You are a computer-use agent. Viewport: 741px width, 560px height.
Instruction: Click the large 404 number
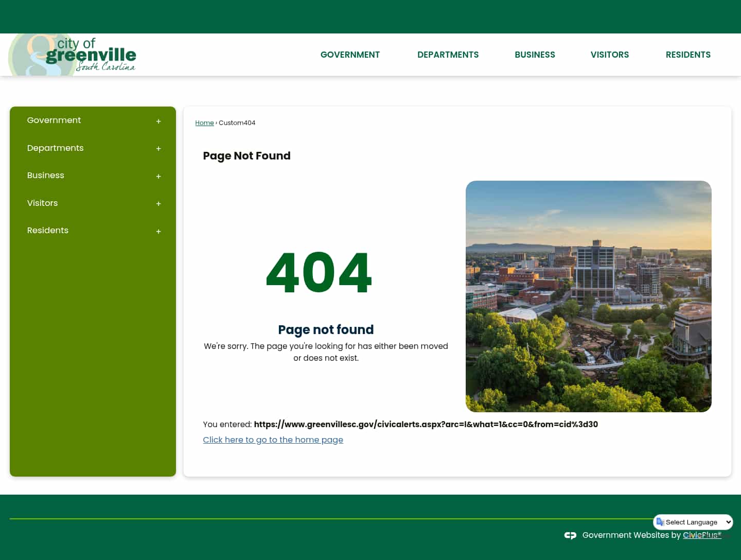[x=319, y=273]
